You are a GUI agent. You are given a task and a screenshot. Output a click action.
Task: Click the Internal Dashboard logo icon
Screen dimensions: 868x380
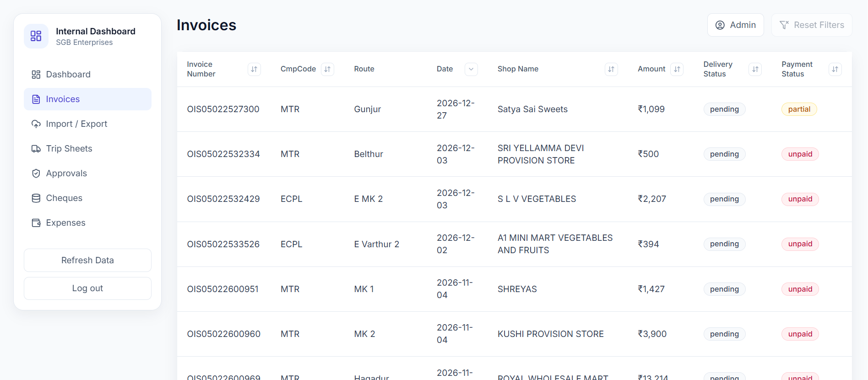point(36,36)
